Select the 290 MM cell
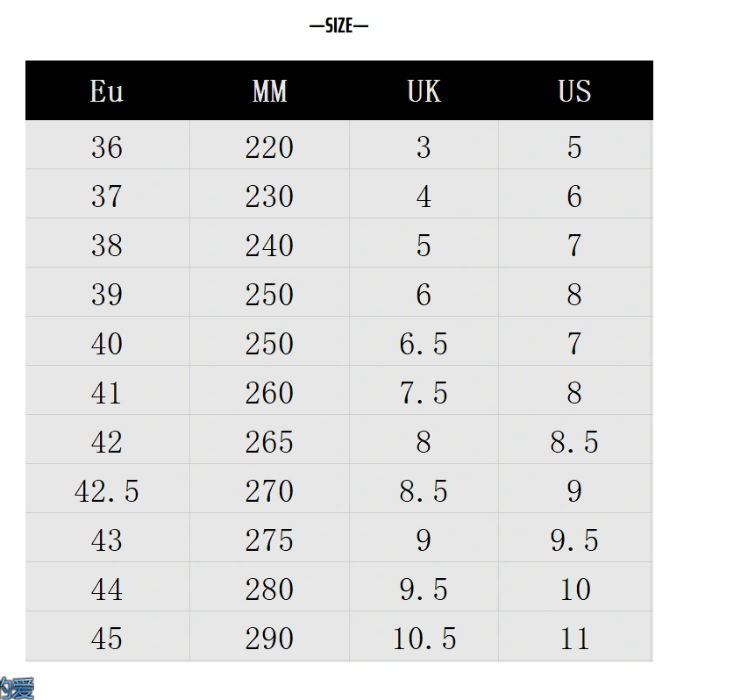 tap(269, 638)
